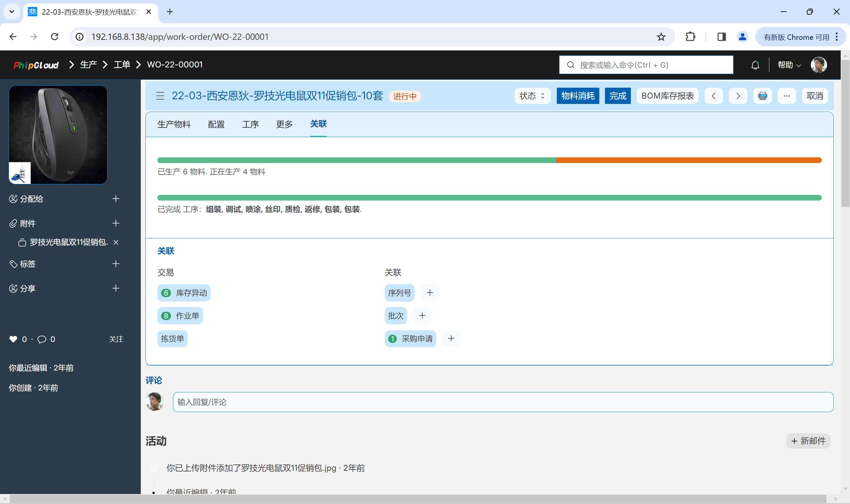Open the Chrome profile icon
850x504 pixels.
[x=742, y=37]
